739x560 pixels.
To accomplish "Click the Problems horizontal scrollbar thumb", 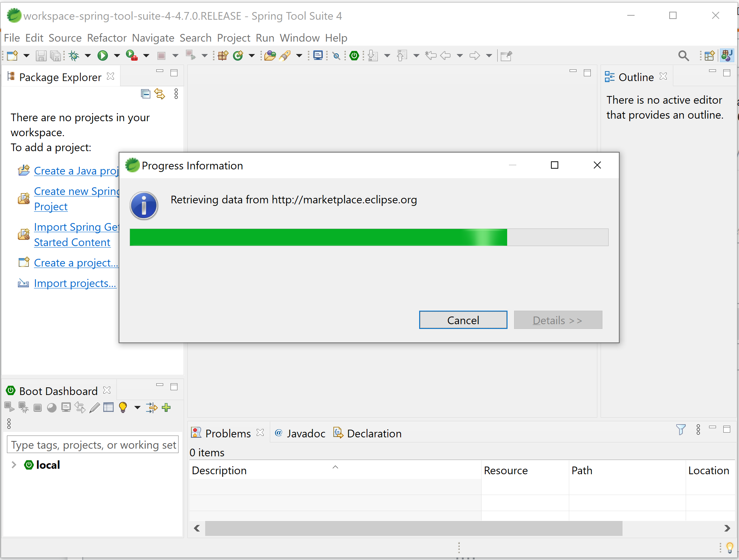I will 414,528.
